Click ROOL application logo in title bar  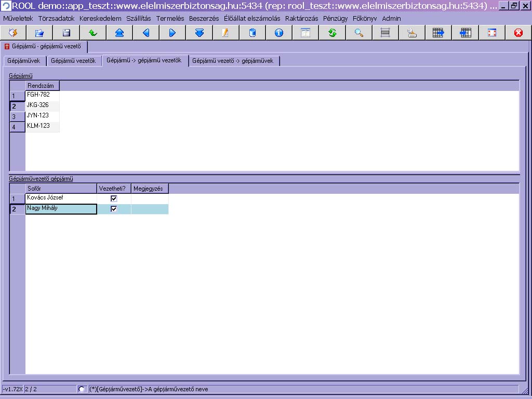pos(6,5)
